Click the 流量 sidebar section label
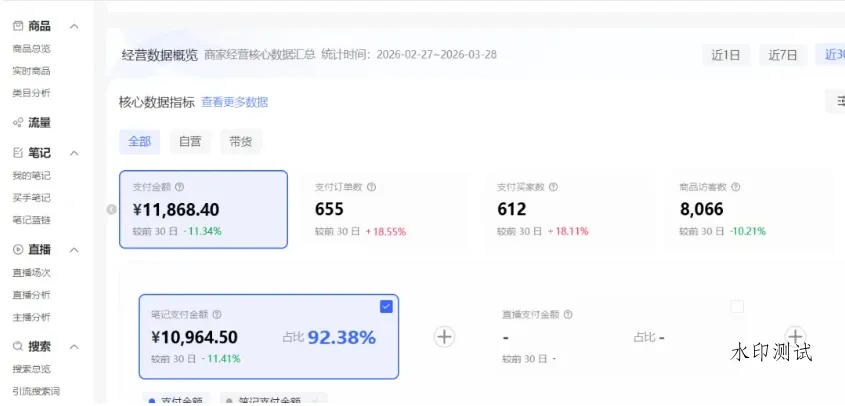The height and width of the screenshot is (406, 845). point(39,123)
